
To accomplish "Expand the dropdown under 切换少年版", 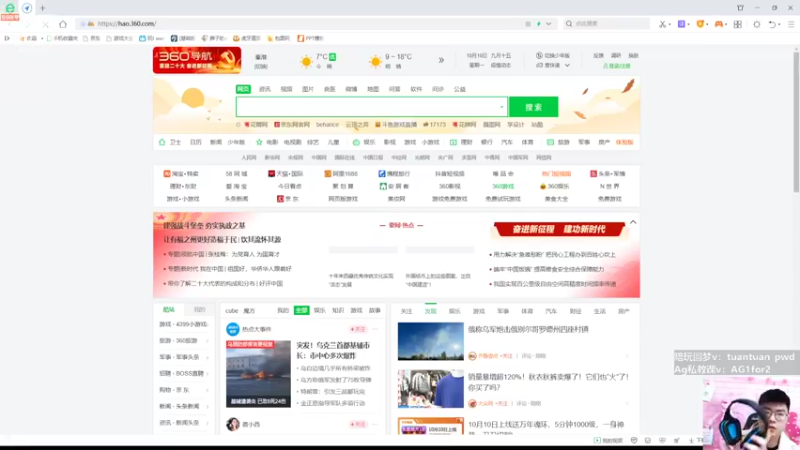I will [x=567, y=66].
